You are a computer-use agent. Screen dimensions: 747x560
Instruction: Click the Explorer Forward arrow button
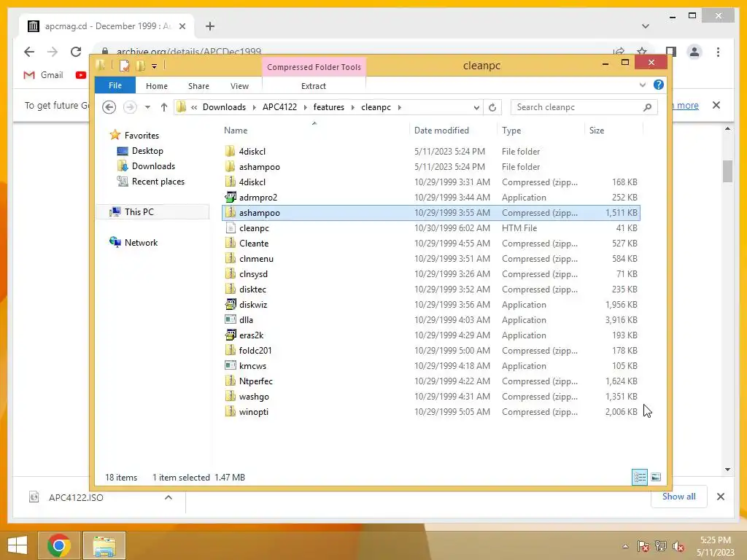[130, 107]
